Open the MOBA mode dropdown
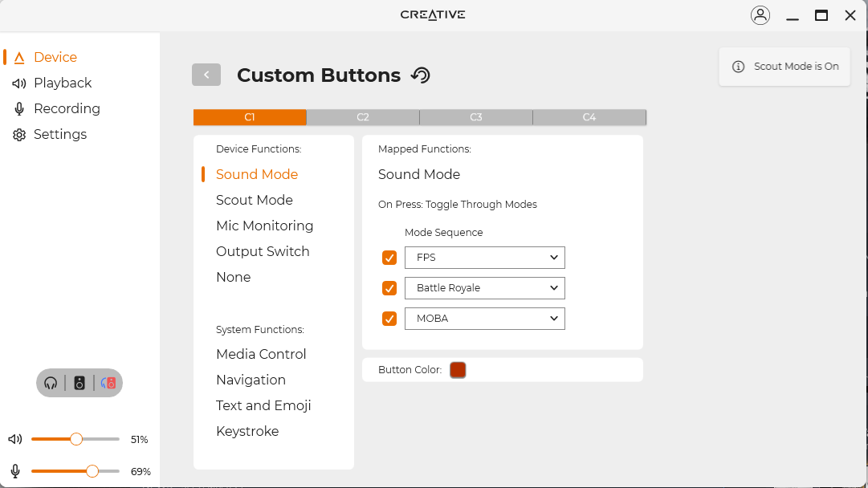 485,319
